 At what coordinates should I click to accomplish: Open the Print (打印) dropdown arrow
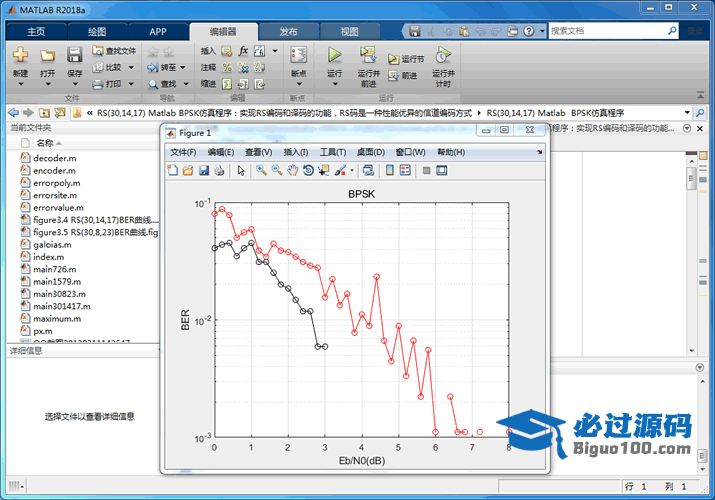click(131, 84)
